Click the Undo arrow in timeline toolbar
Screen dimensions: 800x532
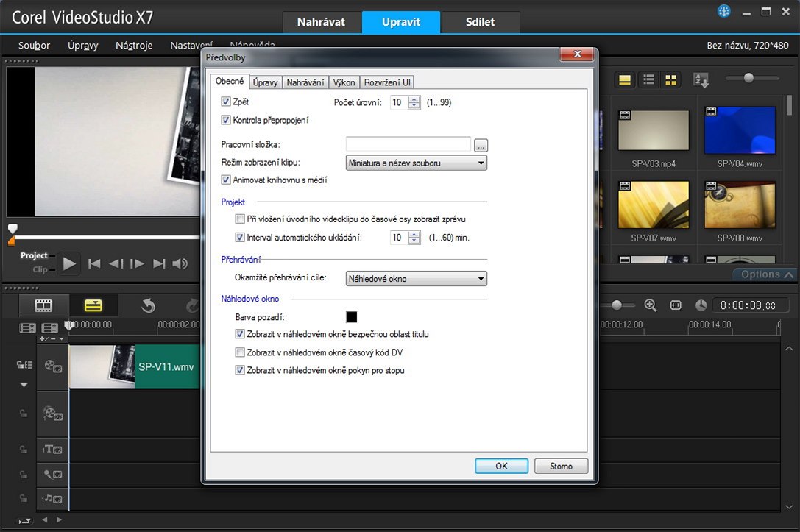pos(148,305)
